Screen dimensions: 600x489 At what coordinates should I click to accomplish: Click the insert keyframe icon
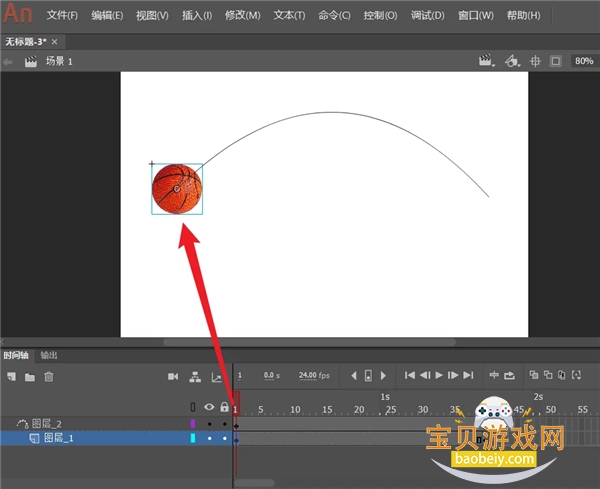(x=368, y=376)
